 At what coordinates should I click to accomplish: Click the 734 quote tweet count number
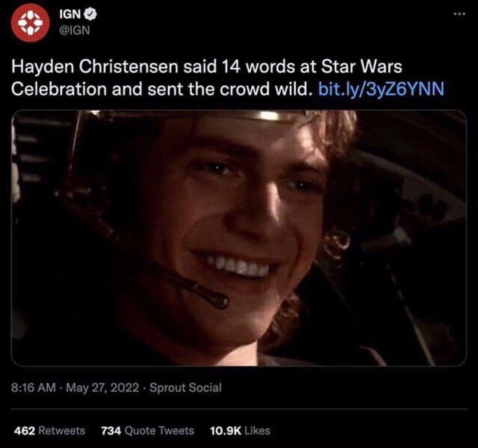coord(111,430)
